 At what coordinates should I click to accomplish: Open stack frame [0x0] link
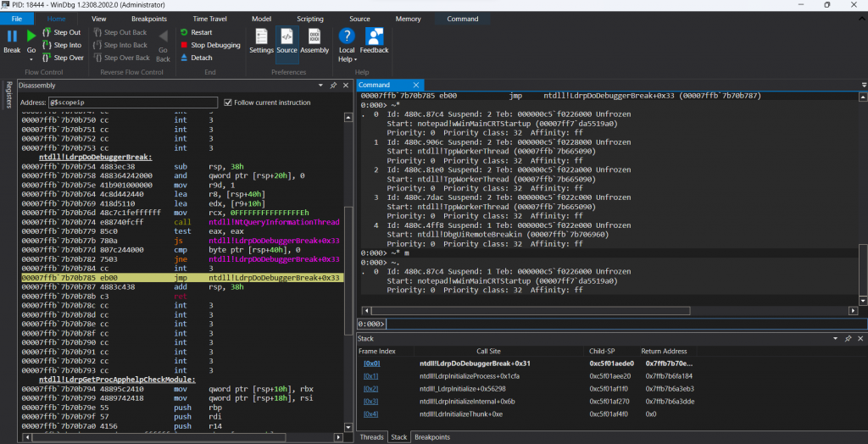[x=371, y=364]
